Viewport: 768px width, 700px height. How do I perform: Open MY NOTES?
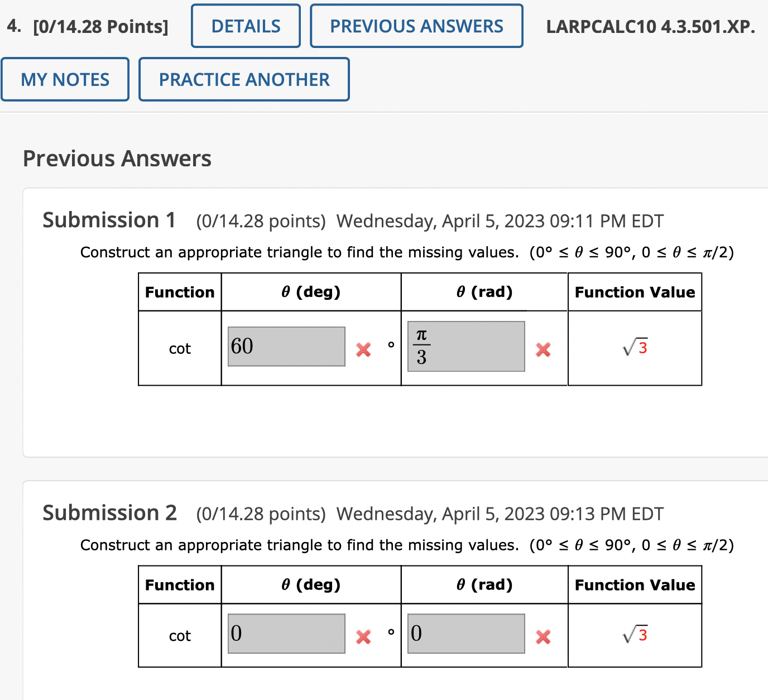click(65, 79)
